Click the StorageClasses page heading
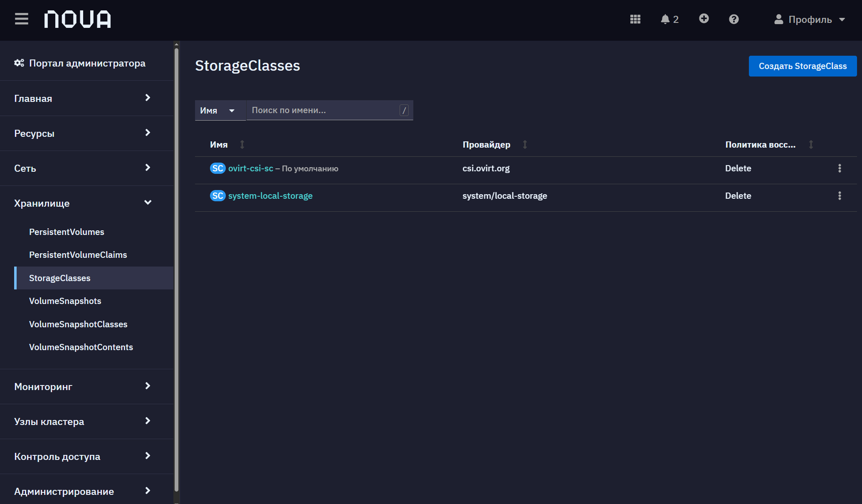This screenshot has height=504, width=862. [247, 66]
